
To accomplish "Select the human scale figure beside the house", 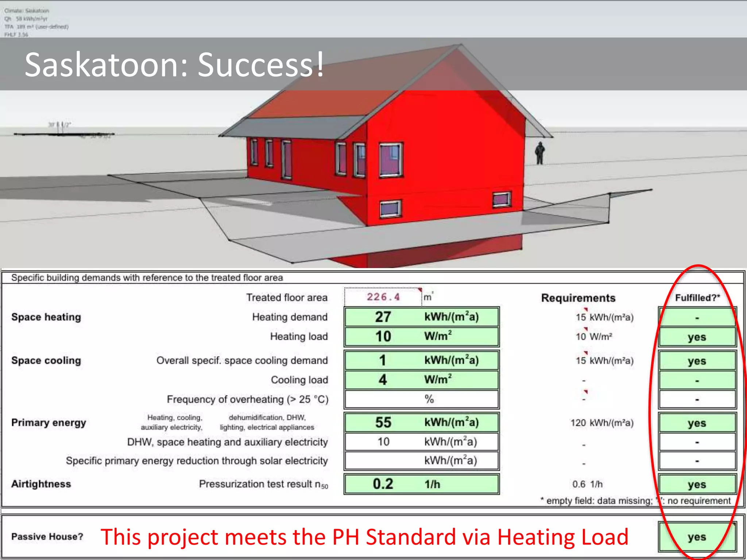I will (540, 153).
